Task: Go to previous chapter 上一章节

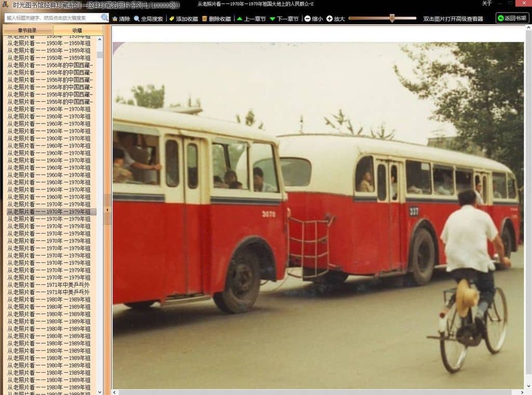Action: (x=251, y=19)
